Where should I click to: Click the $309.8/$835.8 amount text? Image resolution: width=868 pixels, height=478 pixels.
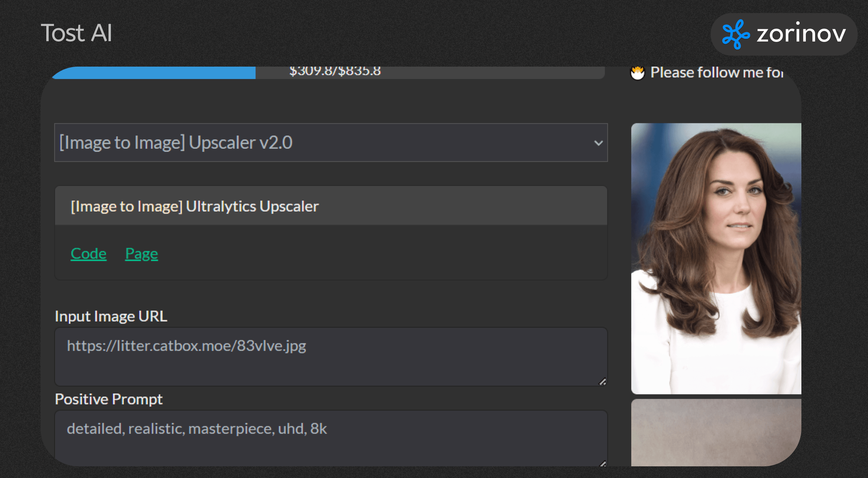(x=335, y=71)
